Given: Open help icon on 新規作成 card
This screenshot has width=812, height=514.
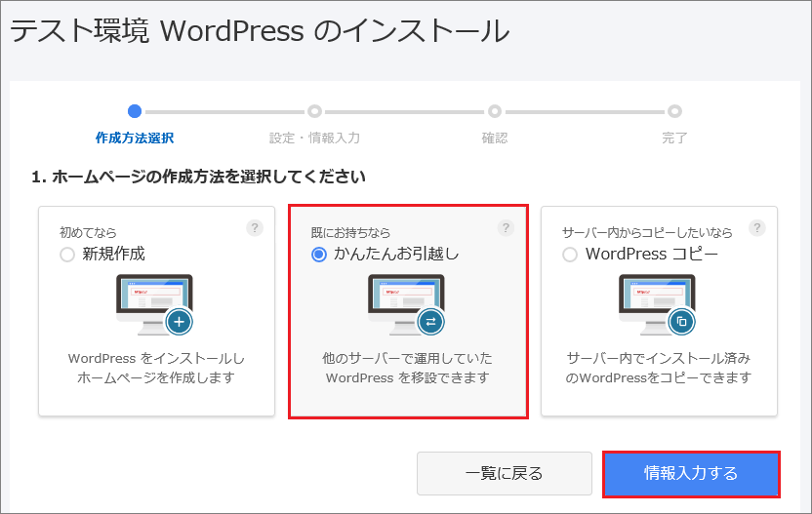Looking at the screenshot, I should point(255,228).
